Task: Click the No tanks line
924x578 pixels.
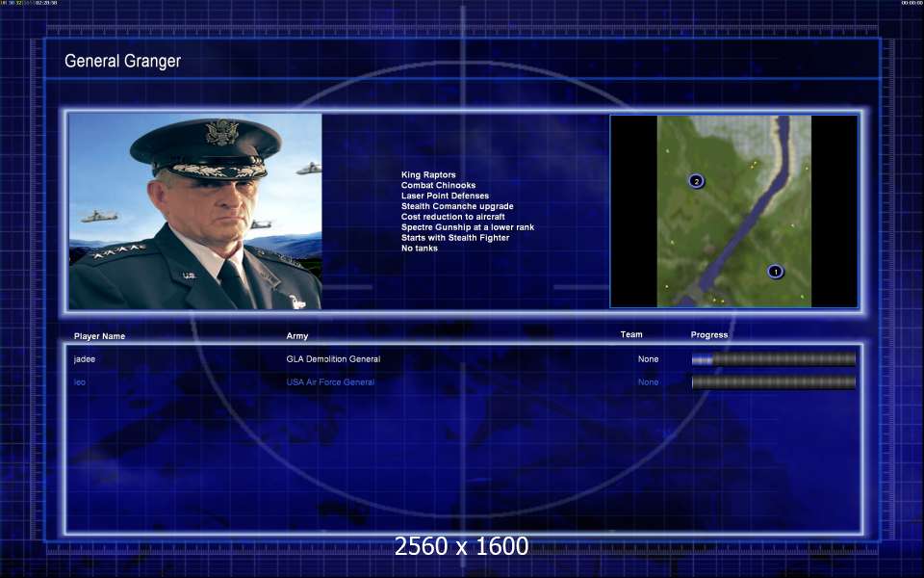Action: (420, 249)
